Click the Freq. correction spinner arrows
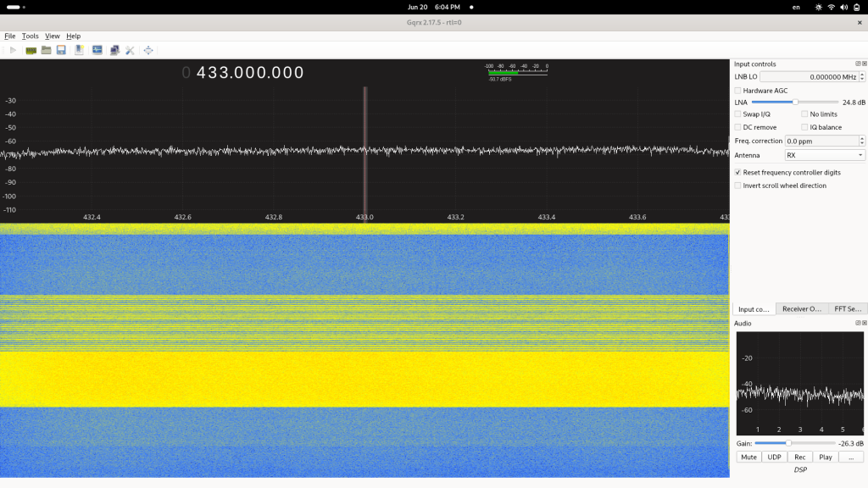The height and width of the screenshot is (488, 868). (862, 141)
